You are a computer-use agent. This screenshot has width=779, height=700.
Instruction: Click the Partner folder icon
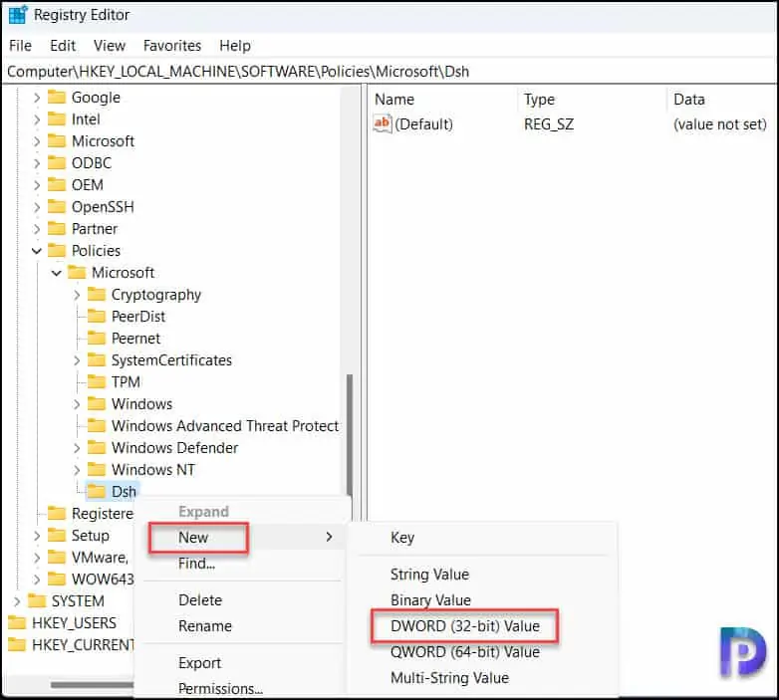click(x=57, y=228)
